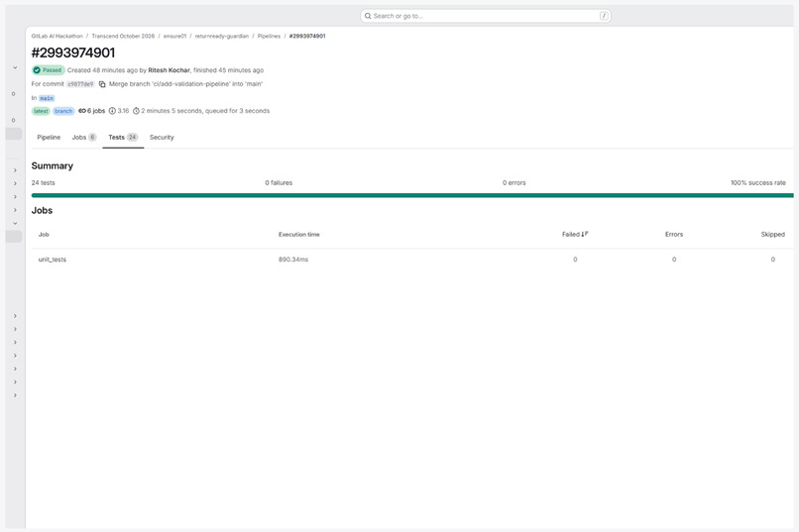Switch to the Pipeline tab
The image size is (799, 532).
point(49,138)
